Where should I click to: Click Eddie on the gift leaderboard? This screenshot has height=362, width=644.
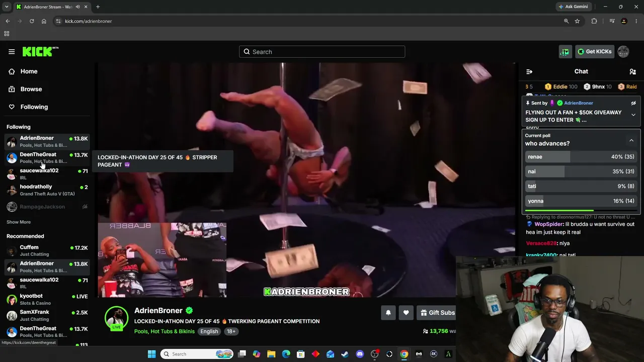coord(561,86)
